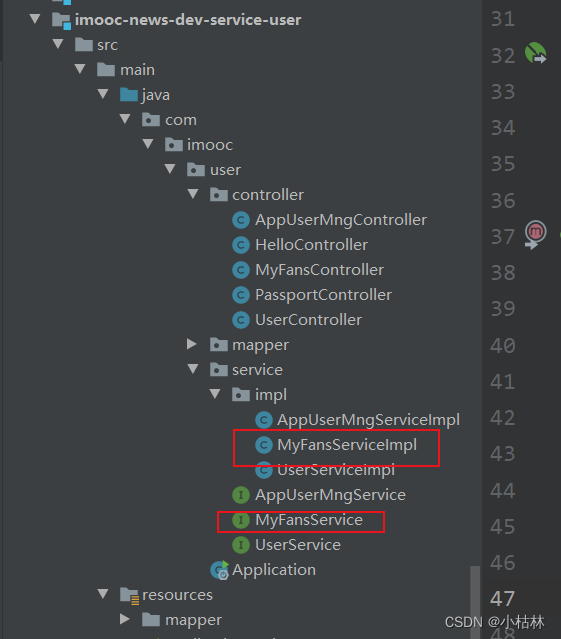The width and height of the screenshot is (561, 639).
Task: Click the imooc package icon
Action: click(x=174, y=144)
